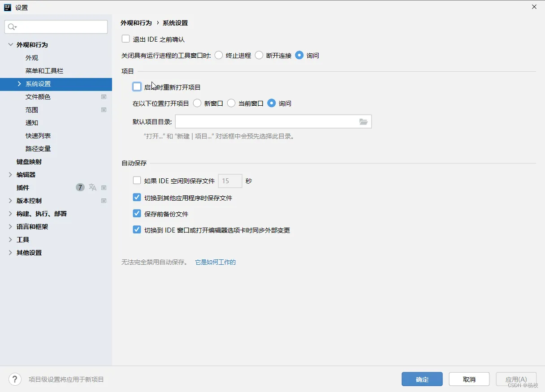This screenshot has width=545, height=392.
Task: Expand the 编辑器 settings section
Action: click(x=10, y=175)
